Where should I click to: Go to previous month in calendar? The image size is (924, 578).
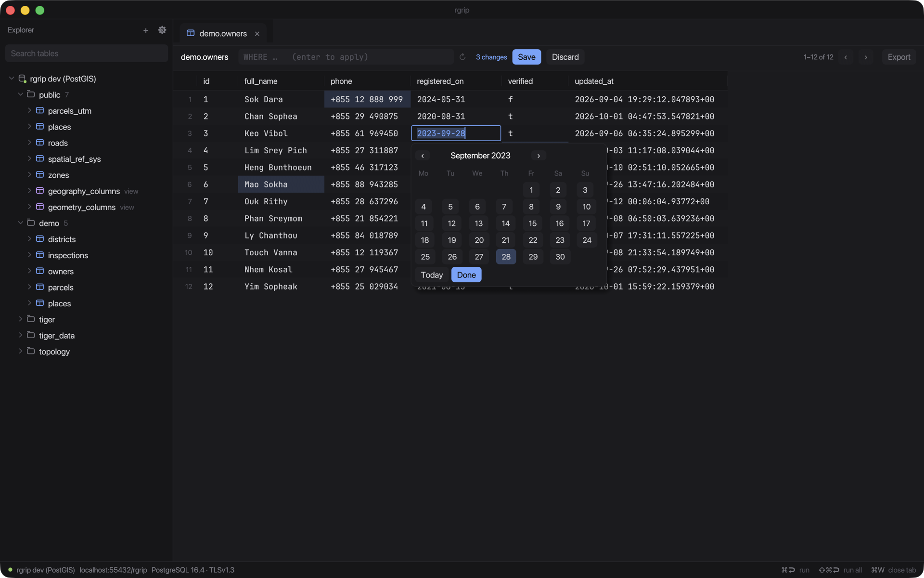click(423, 156)
